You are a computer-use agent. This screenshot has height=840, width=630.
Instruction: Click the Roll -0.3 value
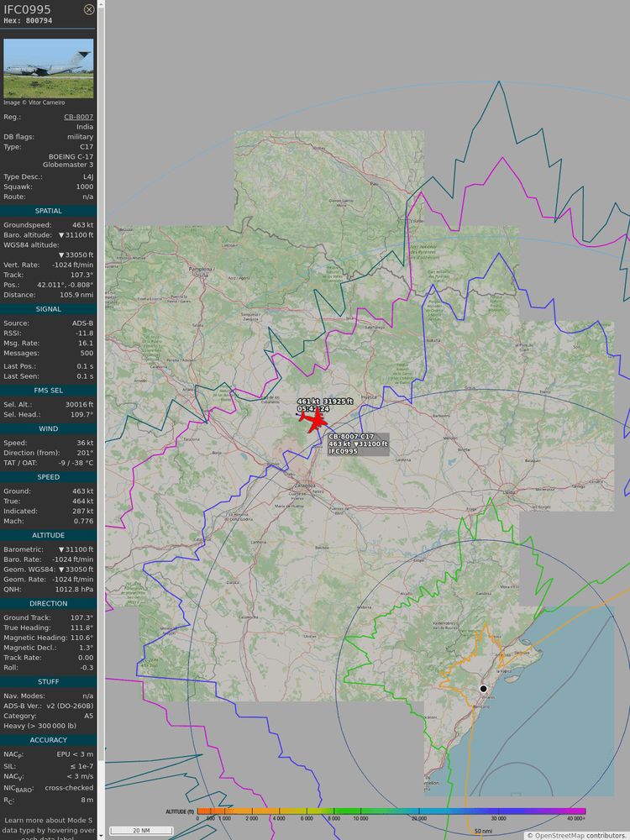click(x=87, y=668)
